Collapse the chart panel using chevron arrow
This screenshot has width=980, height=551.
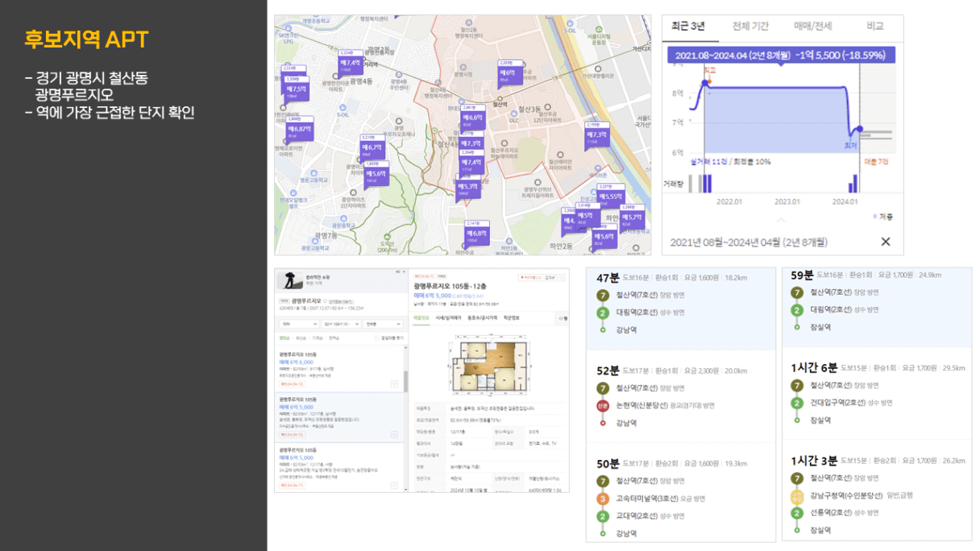tap(781, 219)
